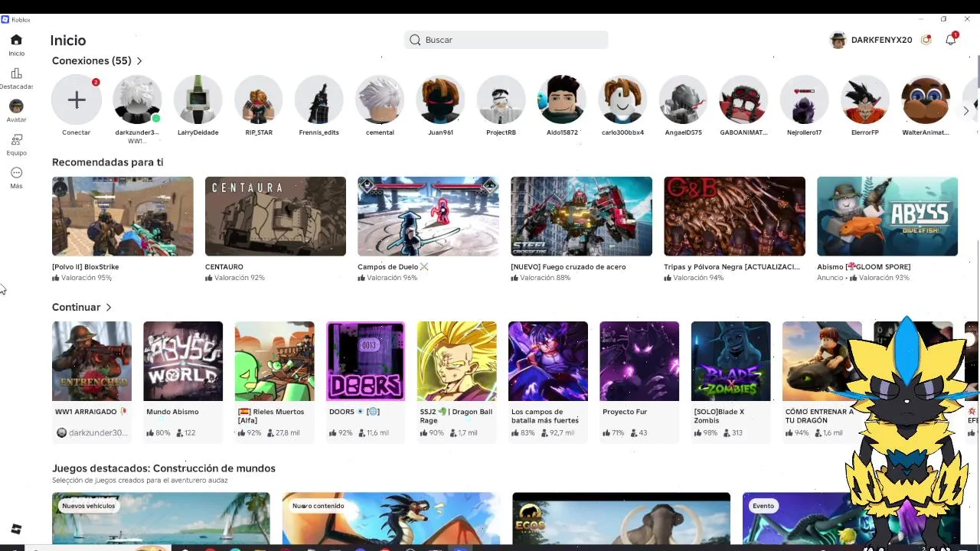The height and width of the screenshot is (551, 980).
Task: Open Fuego cruzado de acero thumbnail
Action: coord(581,217)
